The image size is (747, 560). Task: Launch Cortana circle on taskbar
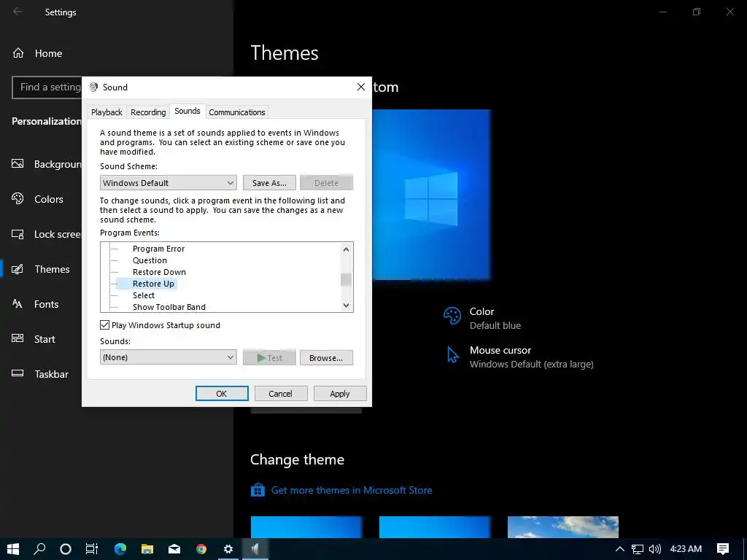coord(66,549)
